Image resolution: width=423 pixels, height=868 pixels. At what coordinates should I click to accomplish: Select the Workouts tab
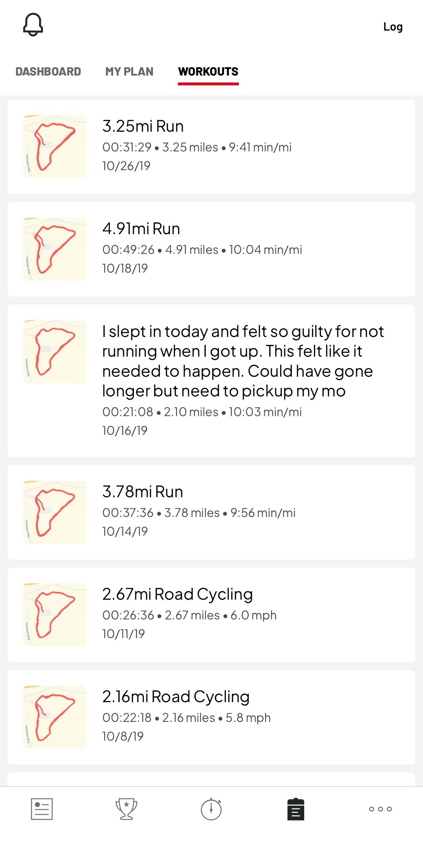coord(208,72)
